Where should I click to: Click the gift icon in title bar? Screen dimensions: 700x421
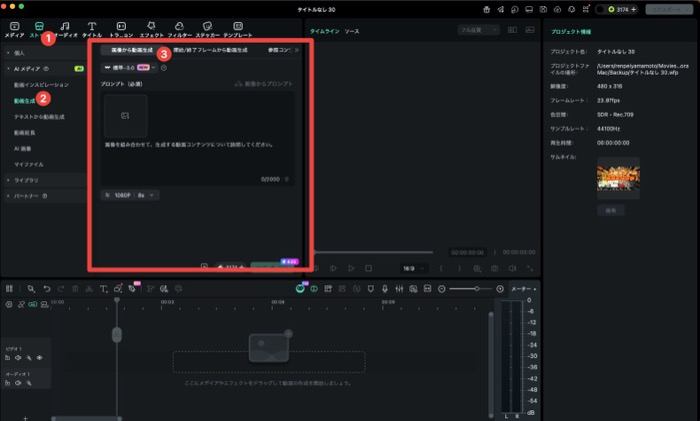[x=487, y=9]
